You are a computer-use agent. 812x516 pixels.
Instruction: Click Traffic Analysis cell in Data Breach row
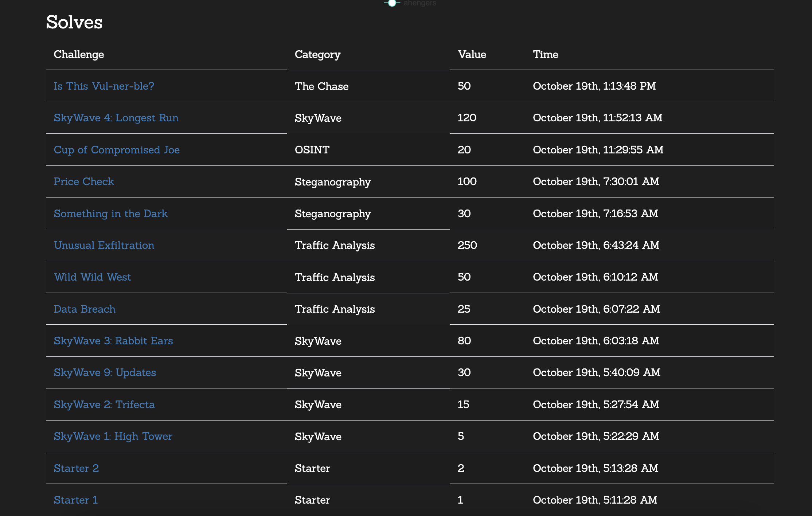coord(335,309)
